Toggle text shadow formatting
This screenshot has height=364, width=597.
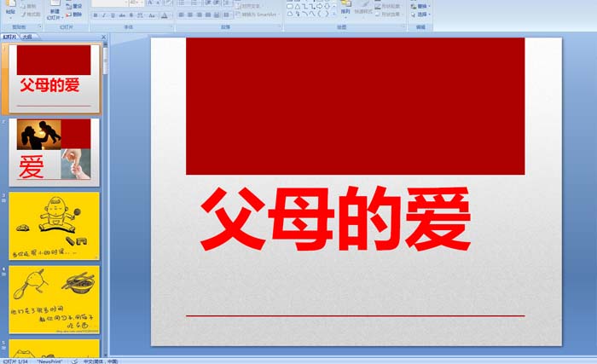click(131, 15)
